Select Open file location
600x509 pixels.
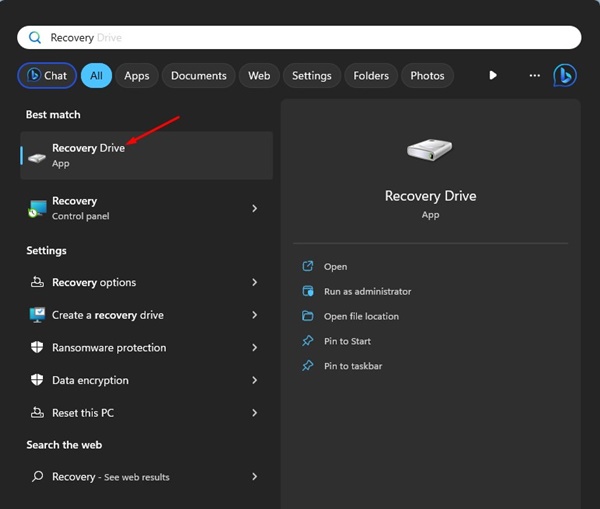click(361, 316)
